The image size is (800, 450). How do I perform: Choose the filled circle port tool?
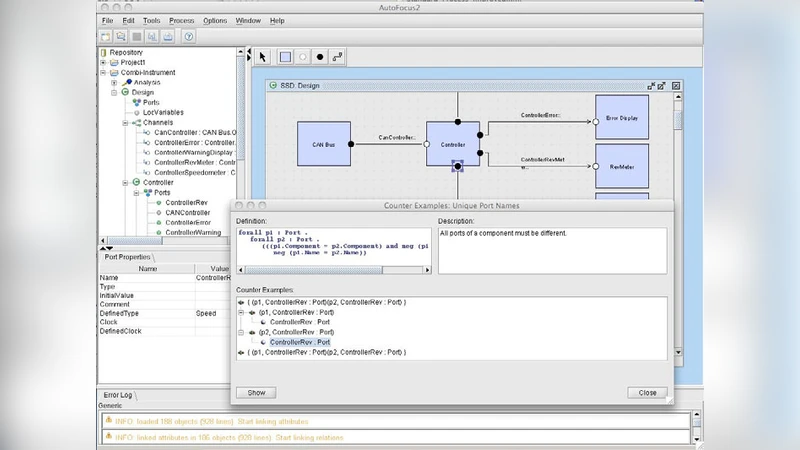[x=320, y=57]
